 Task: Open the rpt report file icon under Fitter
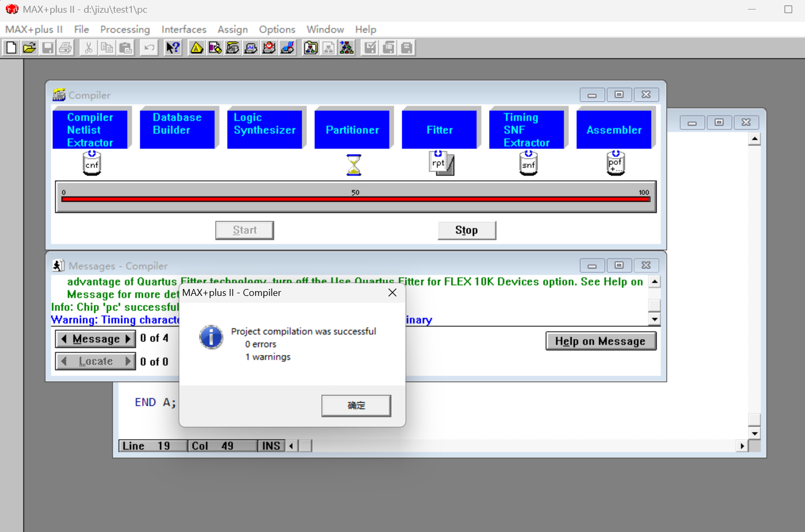(x=441, y=163)
